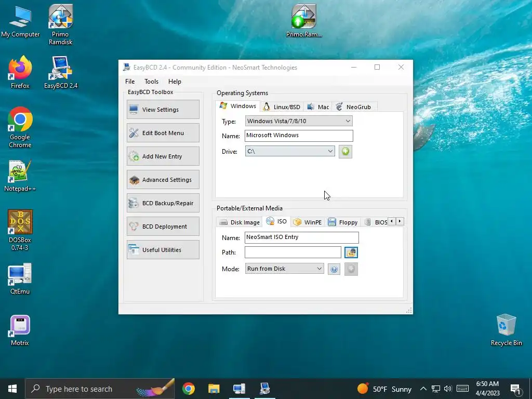Open the File menu
The image size is (532, 399).
(130, 82)
